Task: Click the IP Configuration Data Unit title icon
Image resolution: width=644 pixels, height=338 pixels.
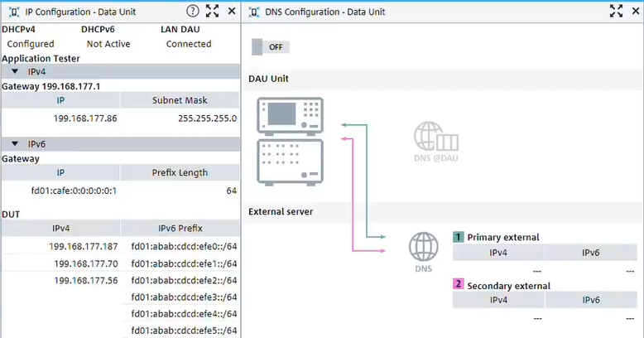Action: [14, 12]
